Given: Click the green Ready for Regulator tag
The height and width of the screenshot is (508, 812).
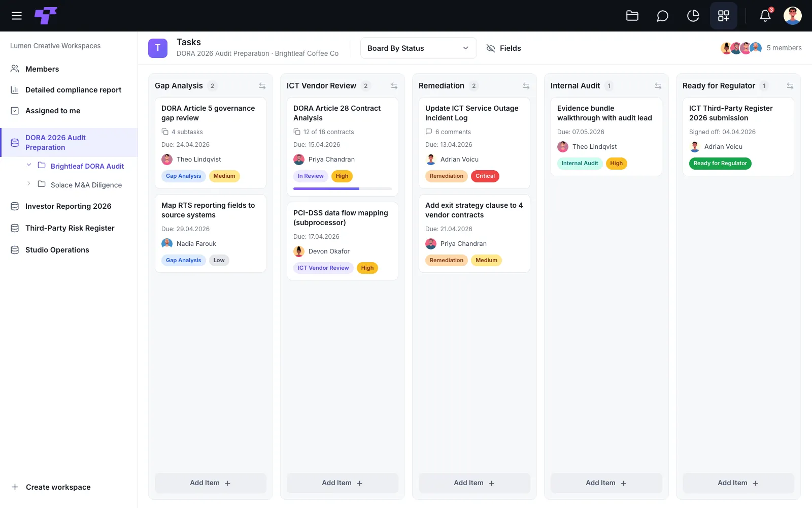Looking at the screenshot, I should pos(720,164).
